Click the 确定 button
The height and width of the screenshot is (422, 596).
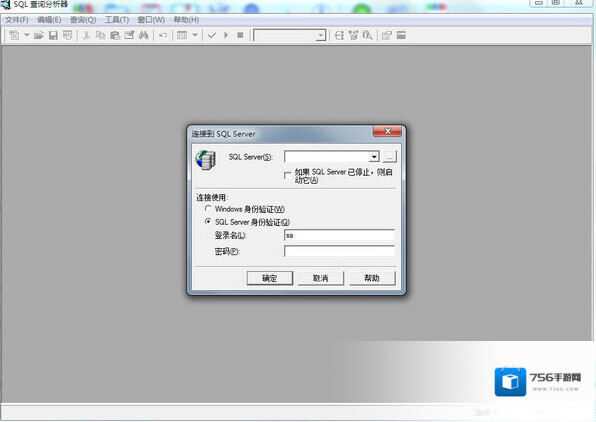pyautogui.click(x=269, y=278)
